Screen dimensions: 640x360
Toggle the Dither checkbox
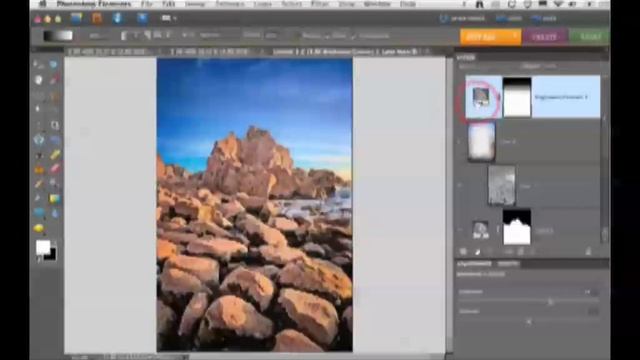pos(327,36)
